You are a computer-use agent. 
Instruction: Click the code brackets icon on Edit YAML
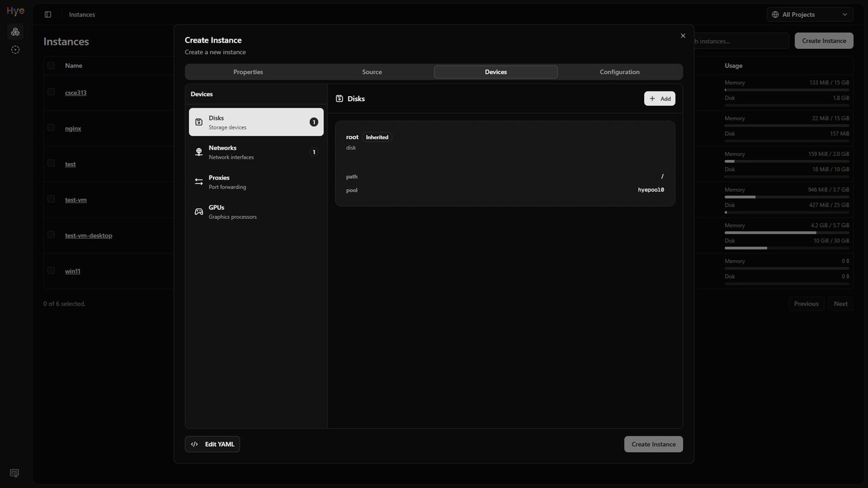tap(195, 444)
